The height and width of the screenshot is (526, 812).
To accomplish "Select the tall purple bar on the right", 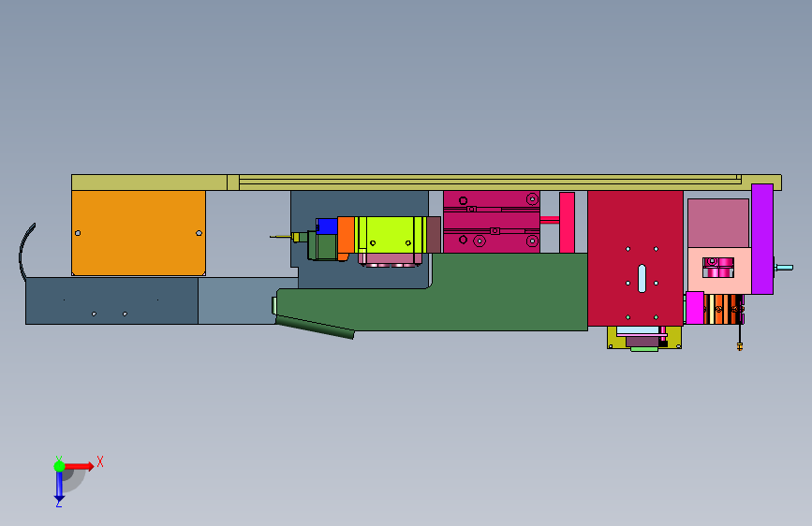I will pos(762,240).
